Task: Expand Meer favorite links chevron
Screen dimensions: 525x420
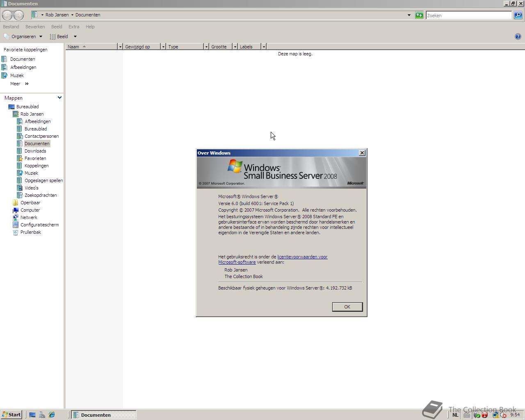Action: 27,84
